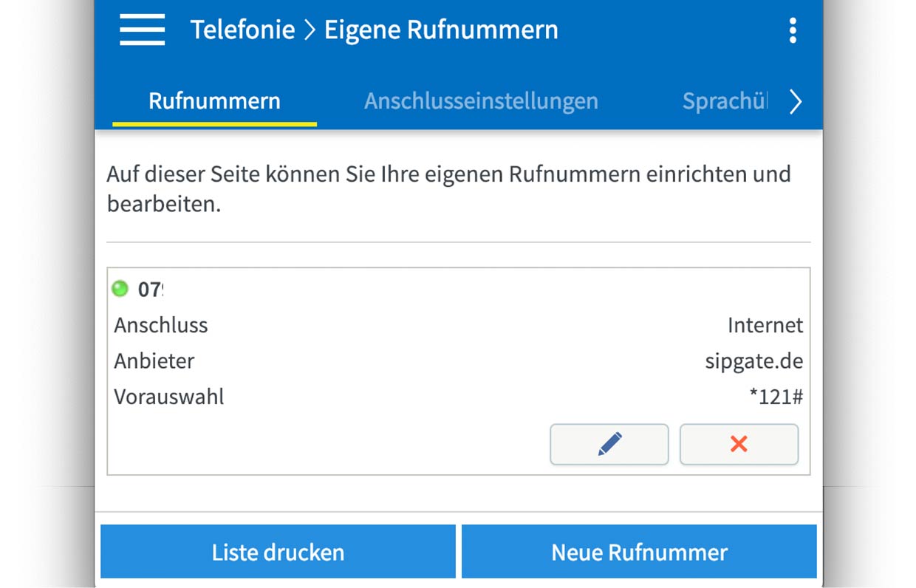916x588 pixels.
Task: Go to Telefonie in the breadcrumb
Action: point(242,30)
